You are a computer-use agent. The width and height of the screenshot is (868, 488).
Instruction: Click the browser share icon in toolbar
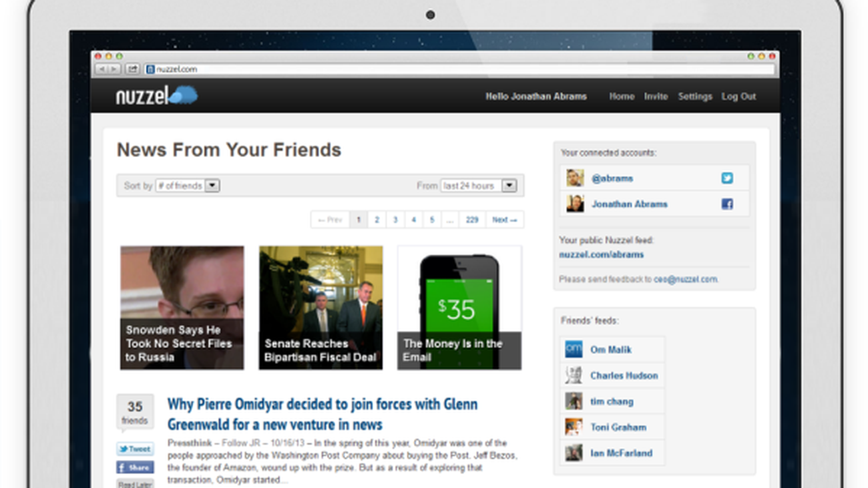[x=132, y=69]
